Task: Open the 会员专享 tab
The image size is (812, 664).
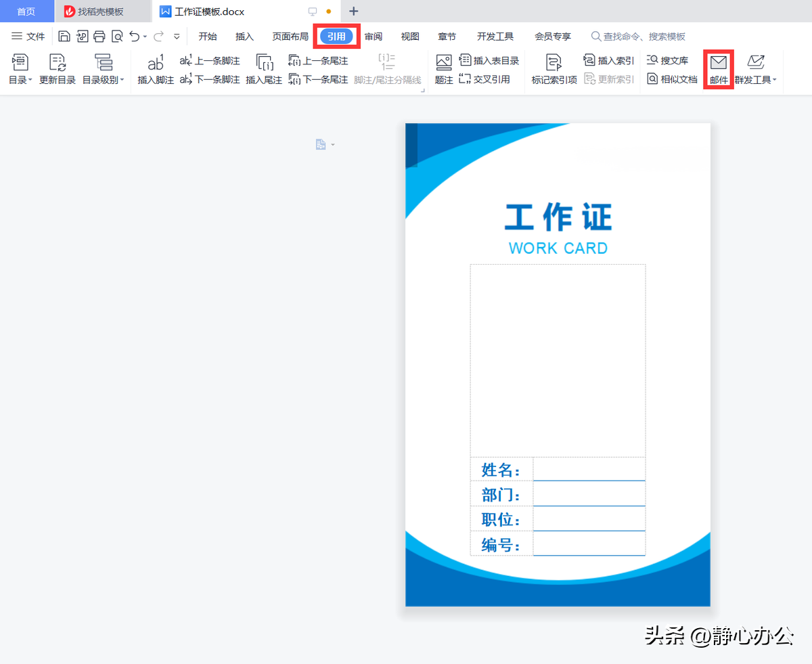Action: (553, 37)
